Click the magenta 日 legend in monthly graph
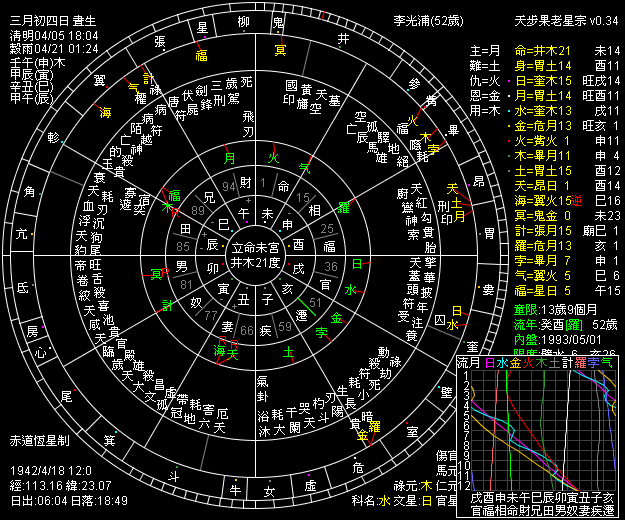 (x=490, y=363)
